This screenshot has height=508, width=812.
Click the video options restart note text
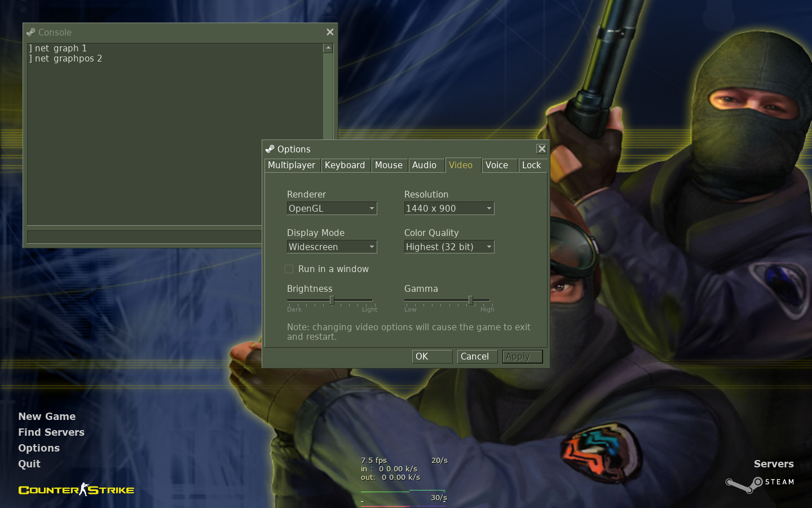(x=409, y=332)
